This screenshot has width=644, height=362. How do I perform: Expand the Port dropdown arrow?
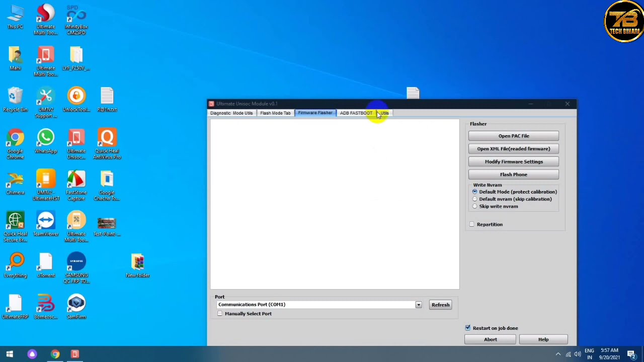(419, 305)
